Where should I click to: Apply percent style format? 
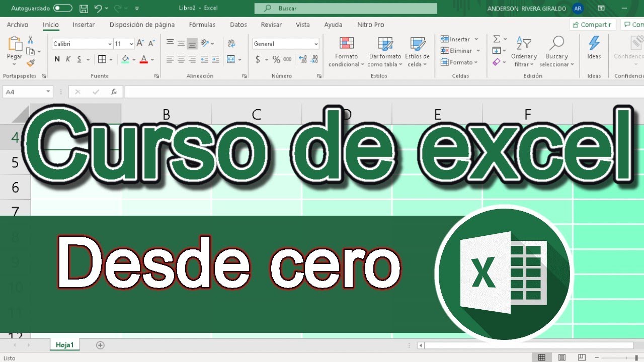276,59
